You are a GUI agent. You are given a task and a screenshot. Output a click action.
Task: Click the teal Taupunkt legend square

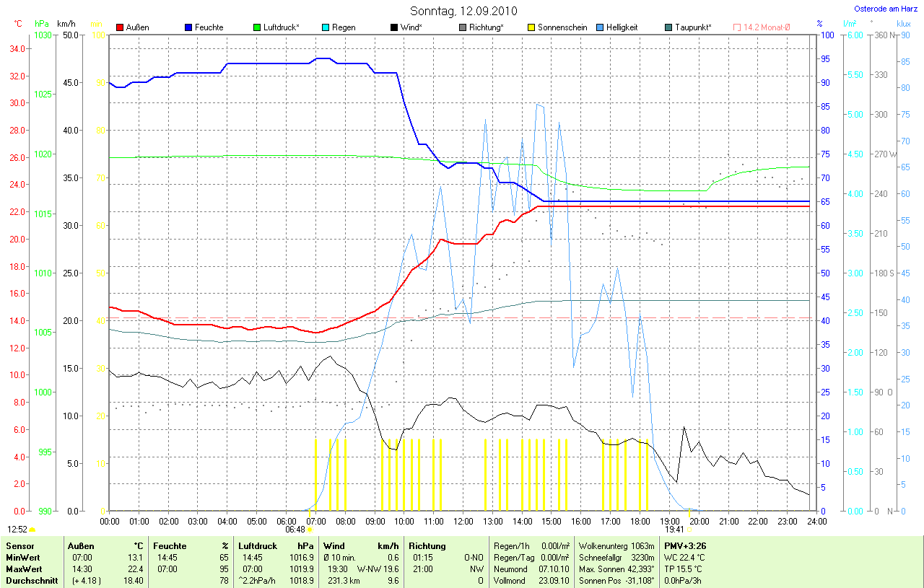click(x=668, y=27)
